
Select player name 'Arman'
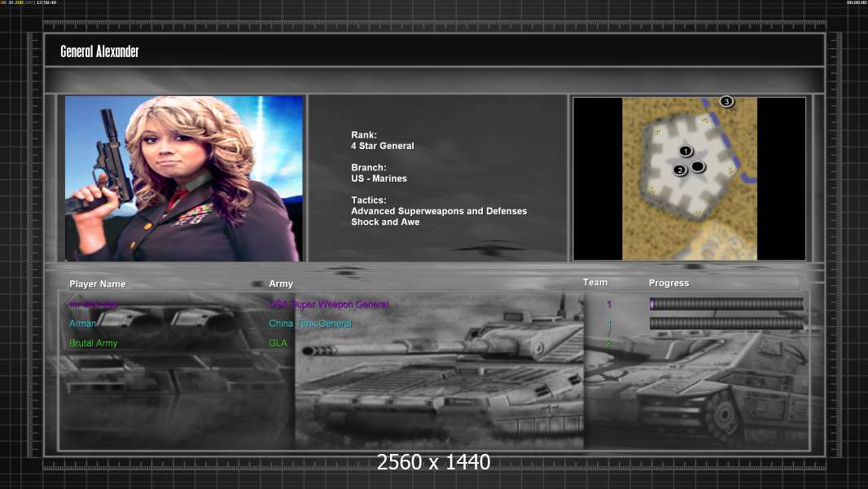click(82, 324)
